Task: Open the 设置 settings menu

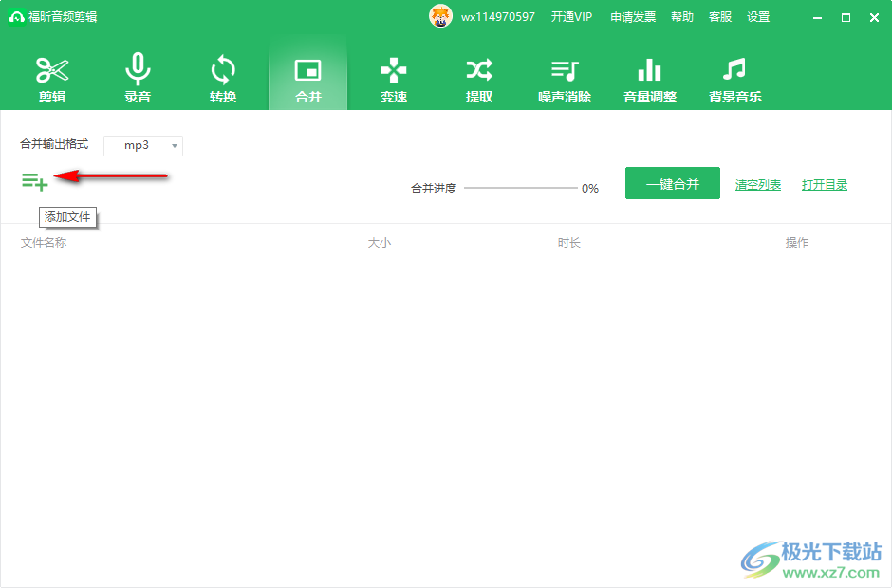Action: pos(758,17)
